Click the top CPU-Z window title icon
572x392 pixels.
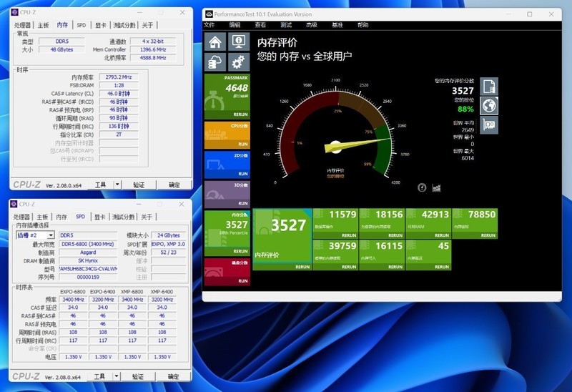tap(14, 12)
